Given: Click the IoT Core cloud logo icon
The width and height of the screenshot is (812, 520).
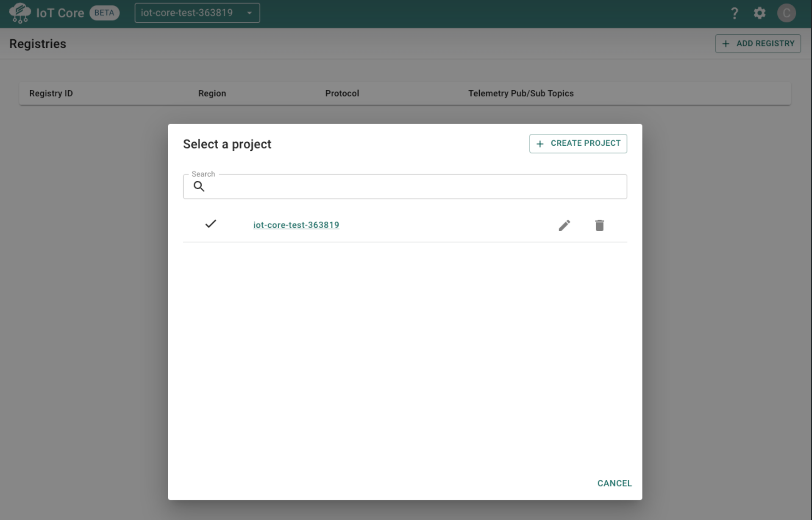Looking at the screenshot, I should [20, 13].
